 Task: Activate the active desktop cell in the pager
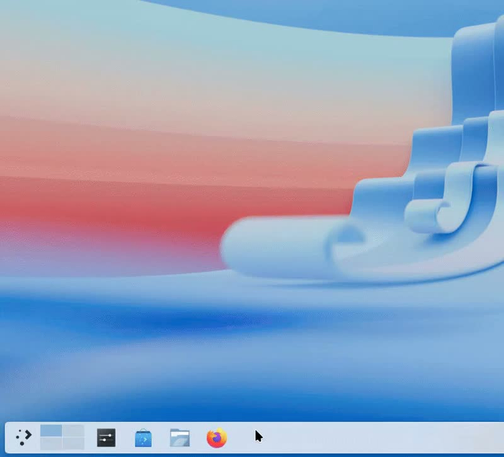[x=51, y=430]
